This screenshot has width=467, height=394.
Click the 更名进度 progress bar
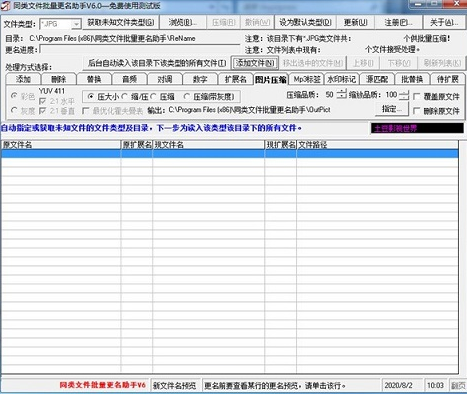point(139,49)
